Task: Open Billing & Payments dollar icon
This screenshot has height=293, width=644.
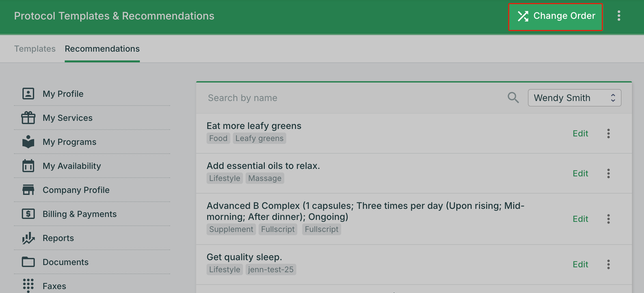Action: click(28, 214)
